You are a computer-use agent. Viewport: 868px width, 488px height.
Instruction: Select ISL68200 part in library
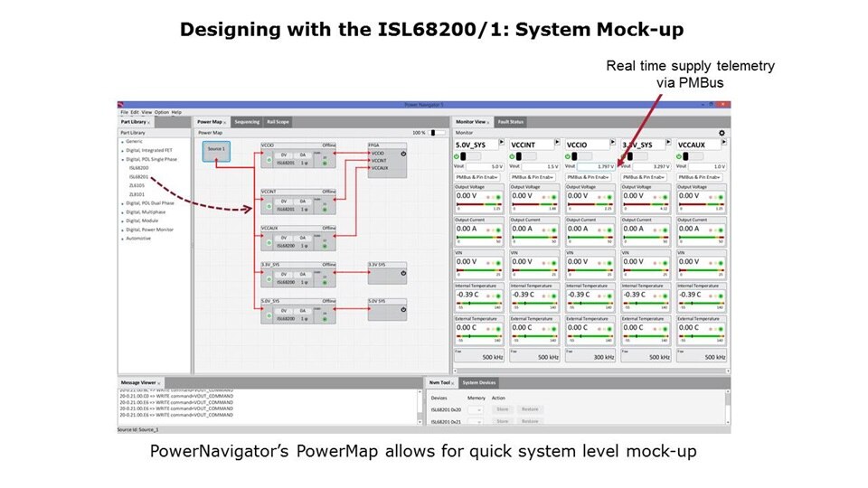138,168
